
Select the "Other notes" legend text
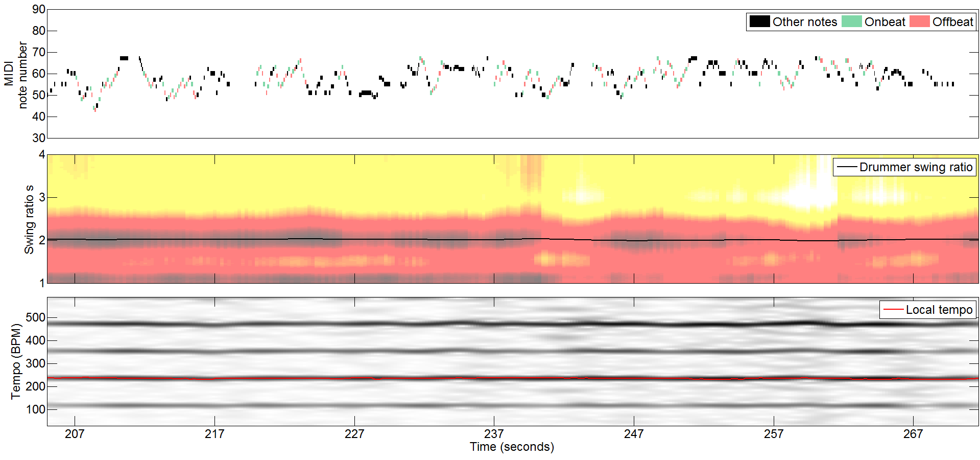[804, 22]
